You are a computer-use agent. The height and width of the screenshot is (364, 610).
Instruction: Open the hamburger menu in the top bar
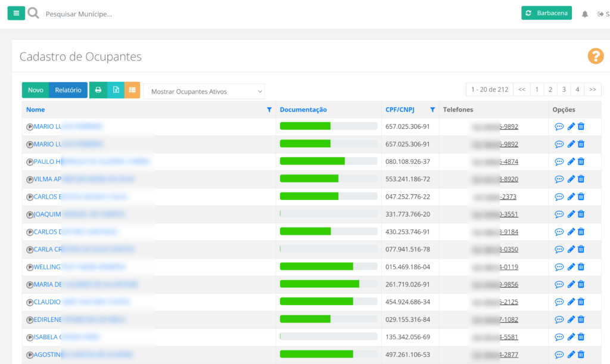click(16, 13)
